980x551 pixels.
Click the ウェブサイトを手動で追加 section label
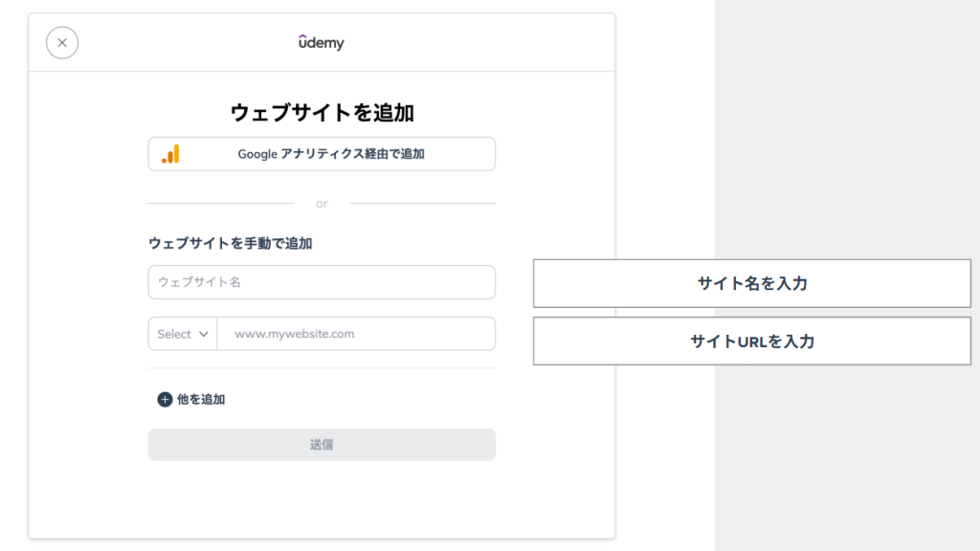pos(230,244)
